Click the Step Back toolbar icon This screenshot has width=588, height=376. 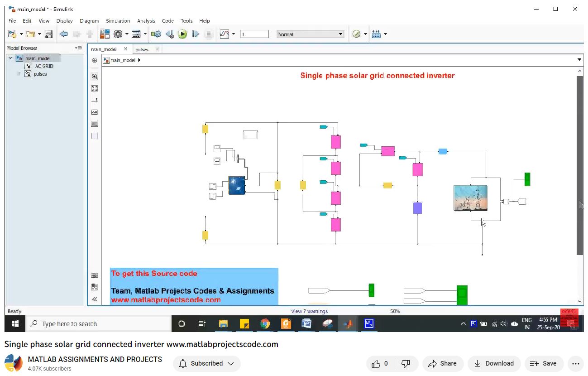(170, 34)
